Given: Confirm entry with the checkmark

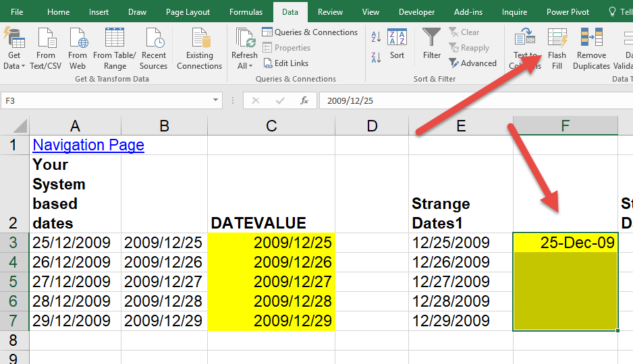Looking at the screenshot, I should 280,100.
